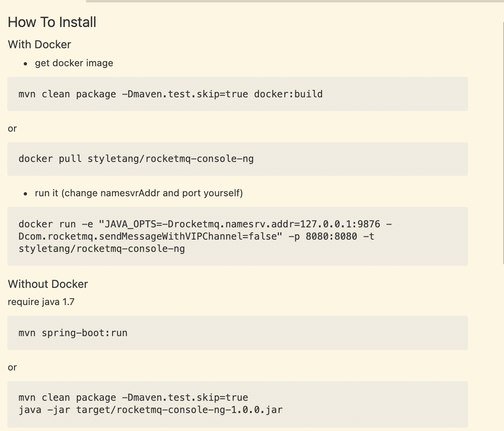The height and width of the screenshot is (431, 504).
Task: Click the vertical scrollbar on the right edge
Action: [503, 143]
